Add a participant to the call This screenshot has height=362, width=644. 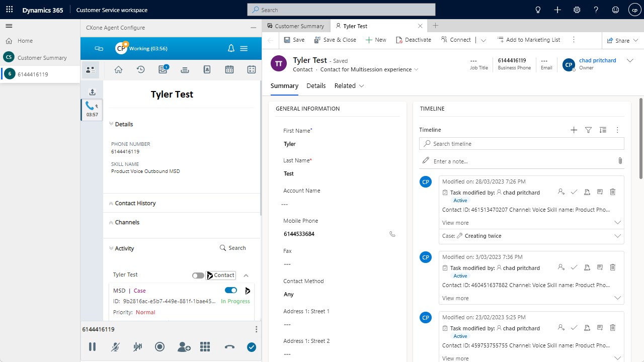184,347
